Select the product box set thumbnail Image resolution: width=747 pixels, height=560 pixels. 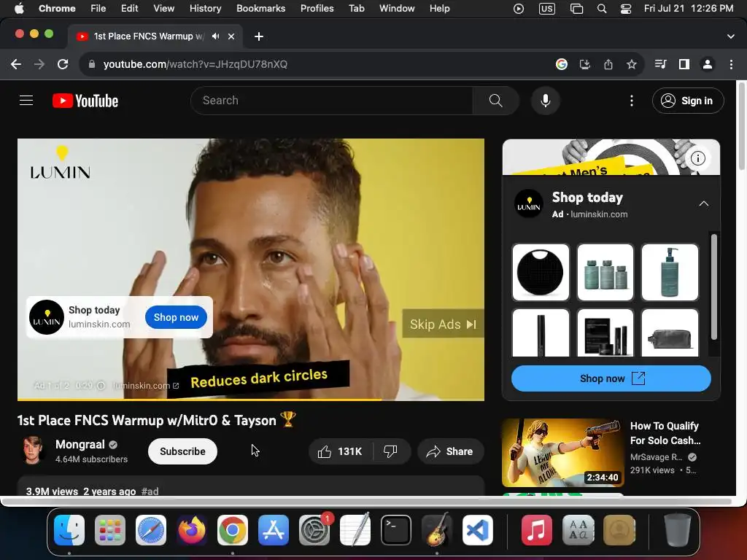point(605,332)
